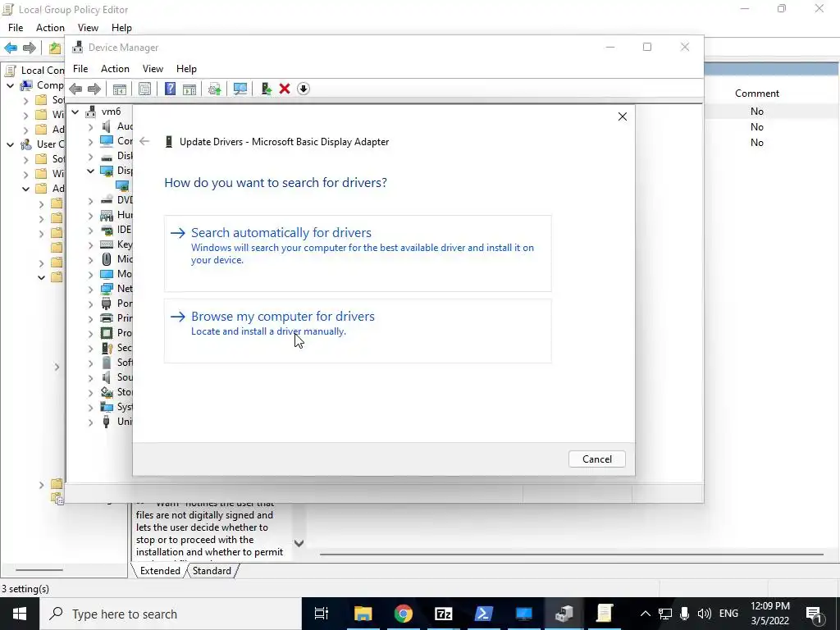Open Device Manager File menu
The image size is (840, 630).
80,69
